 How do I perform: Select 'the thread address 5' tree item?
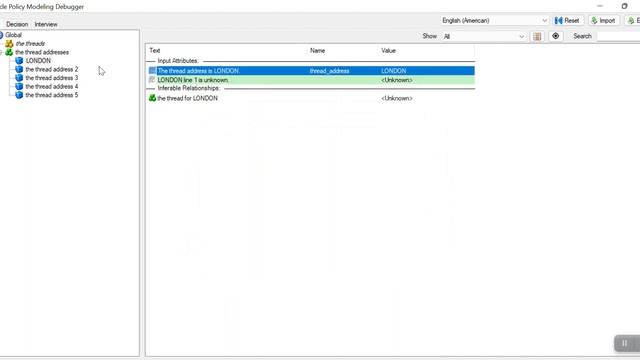click(51, 95)
